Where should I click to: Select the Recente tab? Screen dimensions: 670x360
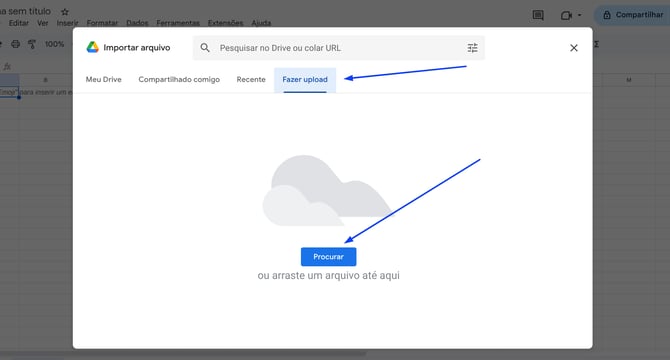pos(251,79)
